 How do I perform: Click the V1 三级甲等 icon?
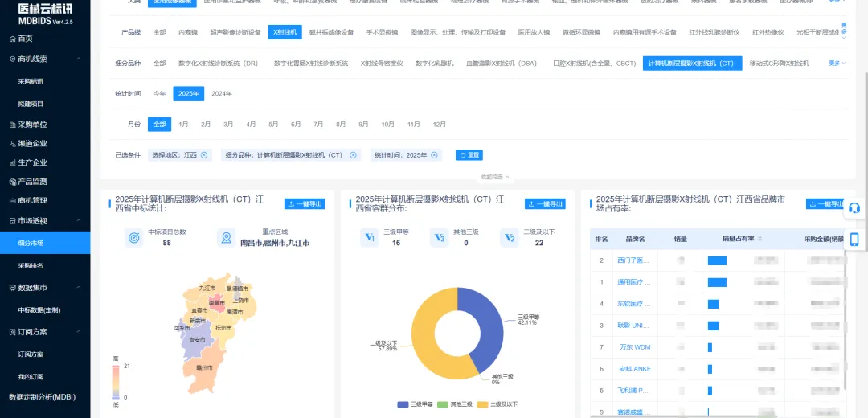pos(369,237)
